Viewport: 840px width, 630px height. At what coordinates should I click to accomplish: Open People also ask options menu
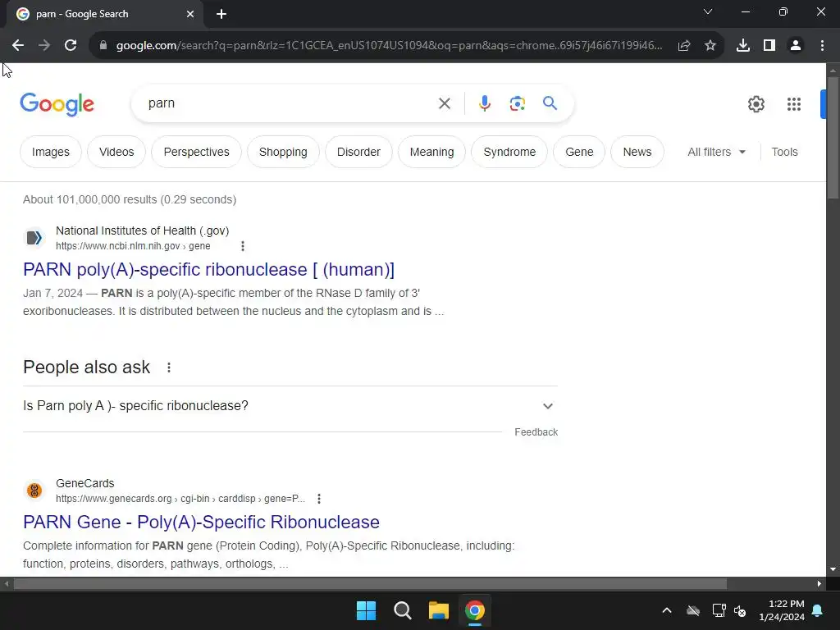tap(169, 367)
